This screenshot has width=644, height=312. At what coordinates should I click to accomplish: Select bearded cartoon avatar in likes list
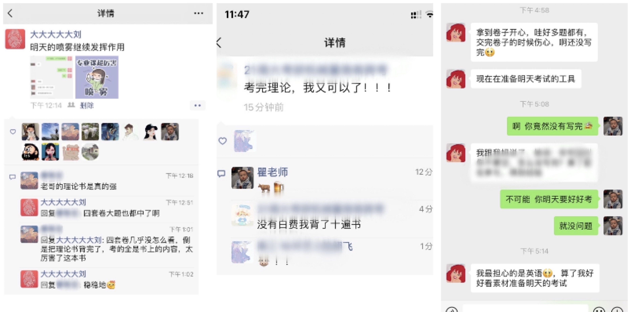tap(30, 152)
